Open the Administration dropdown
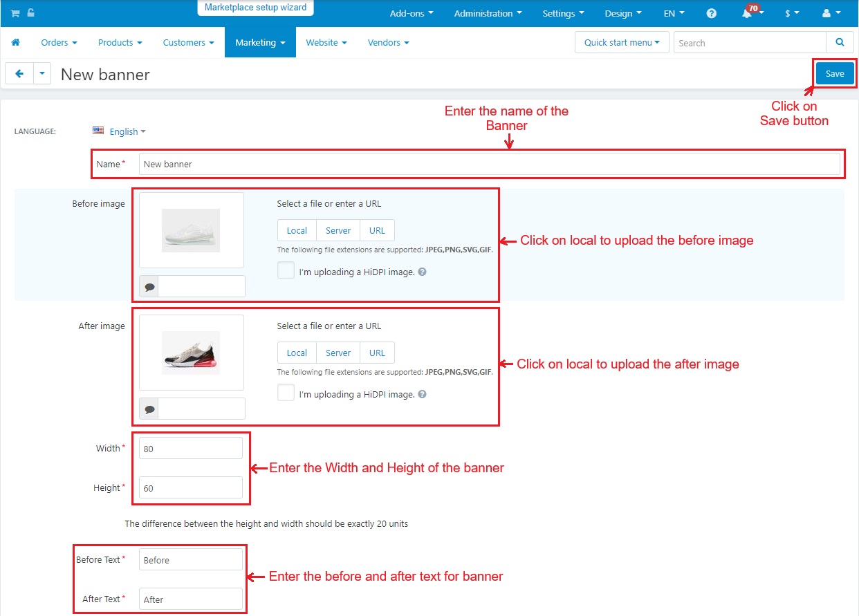 pyautogui.click(x=488, y=13)
